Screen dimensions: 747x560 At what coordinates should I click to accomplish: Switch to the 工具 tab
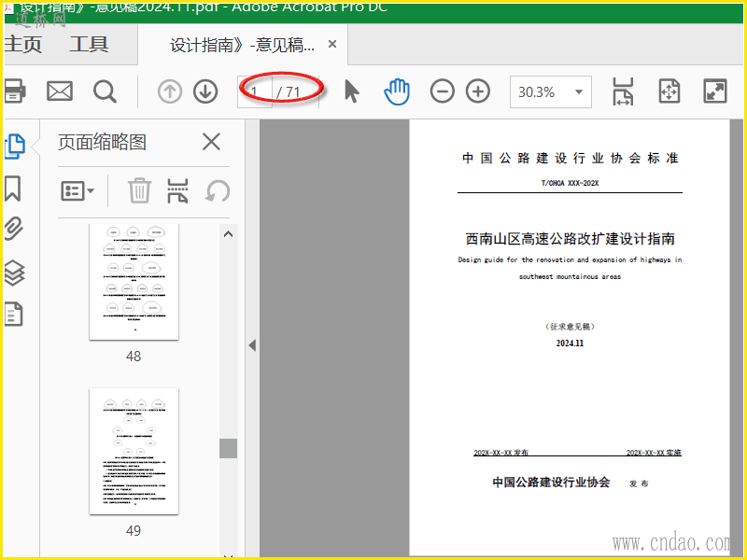(89, 45)
